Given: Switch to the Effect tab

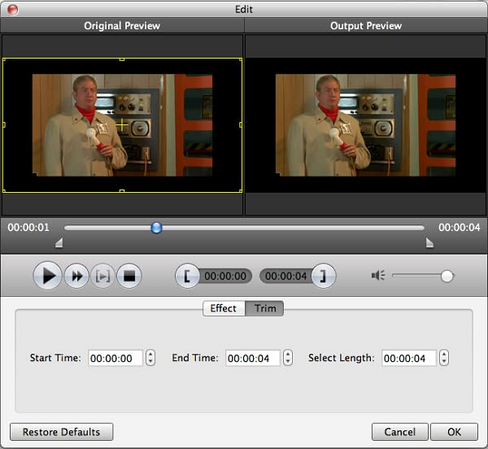Looking at the screenshot, I should click(223, 308).
